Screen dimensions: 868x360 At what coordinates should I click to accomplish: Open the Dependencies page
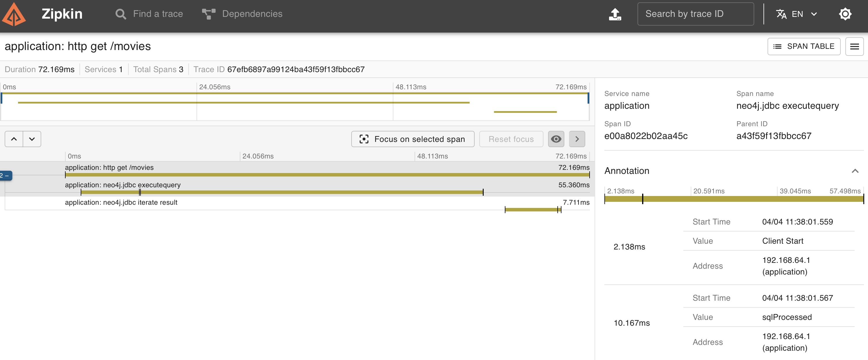pos(252,14)
